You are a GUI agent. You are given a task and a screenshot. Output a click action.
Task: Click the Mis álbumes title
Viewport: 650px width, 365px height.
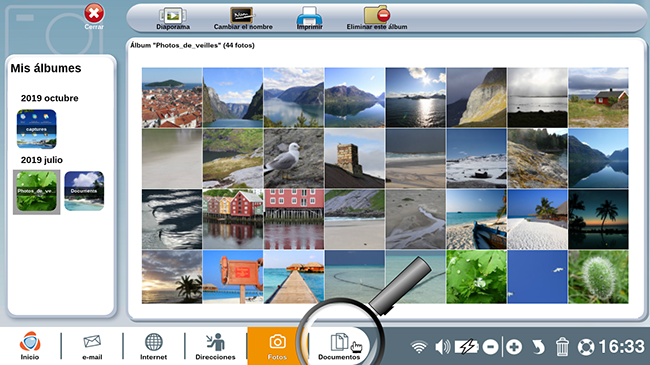[x=46, y=68]
